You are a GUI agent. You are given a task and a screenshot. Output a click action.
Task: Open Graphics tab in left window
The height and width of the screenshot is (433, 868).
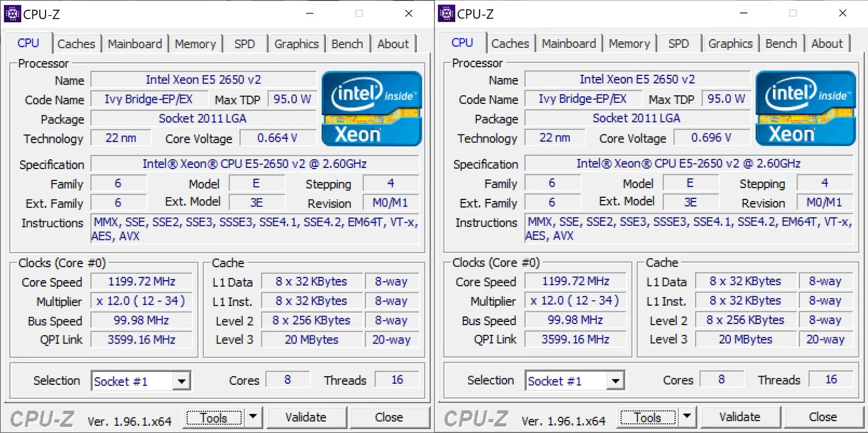point(296,44)
